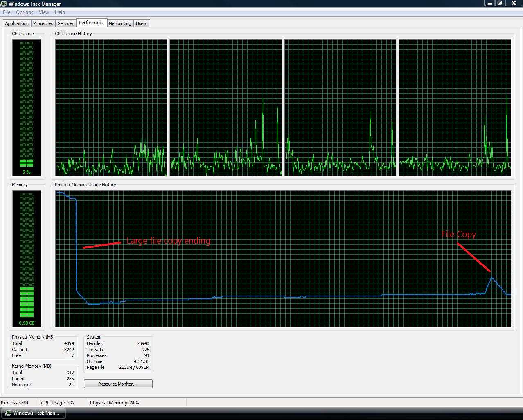523x420 pixels.
Task: Open the Options menu
Action: pyautogui.click(x=24, y=12)
